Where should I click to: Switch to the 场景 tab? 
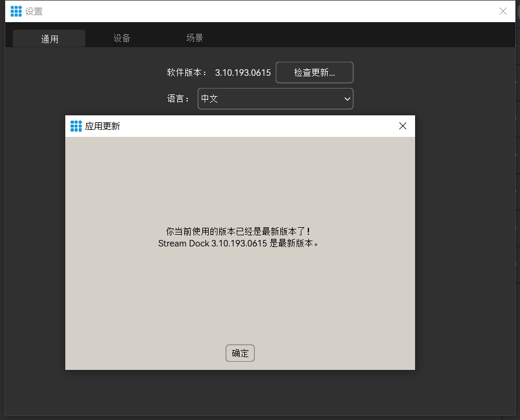tap(194, 38)
